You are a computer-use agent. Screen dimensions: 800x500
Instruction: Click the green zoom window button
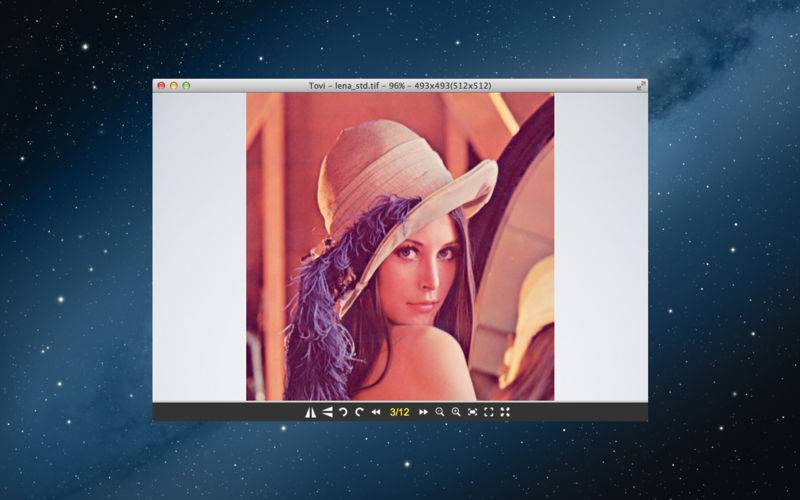pyautogui.click(x=186, y=86)
